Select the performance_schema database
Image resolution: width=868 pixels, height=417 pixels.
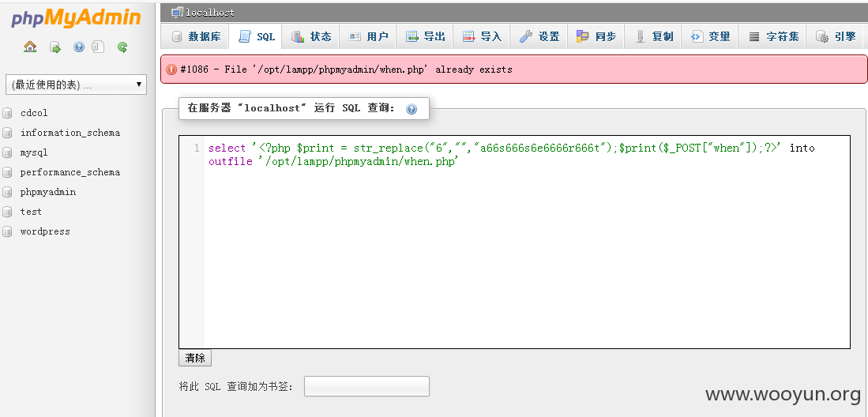pos(70,172)
